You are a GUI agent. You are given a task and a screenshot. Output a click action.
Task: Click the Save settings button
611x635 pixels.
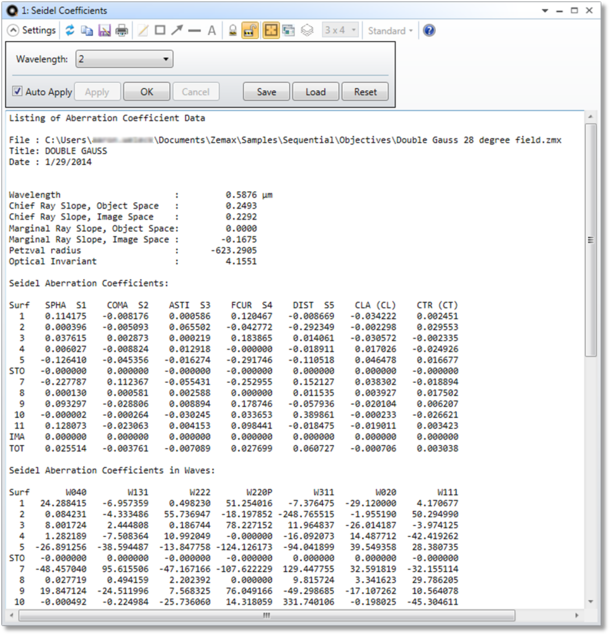coord(266,92)
